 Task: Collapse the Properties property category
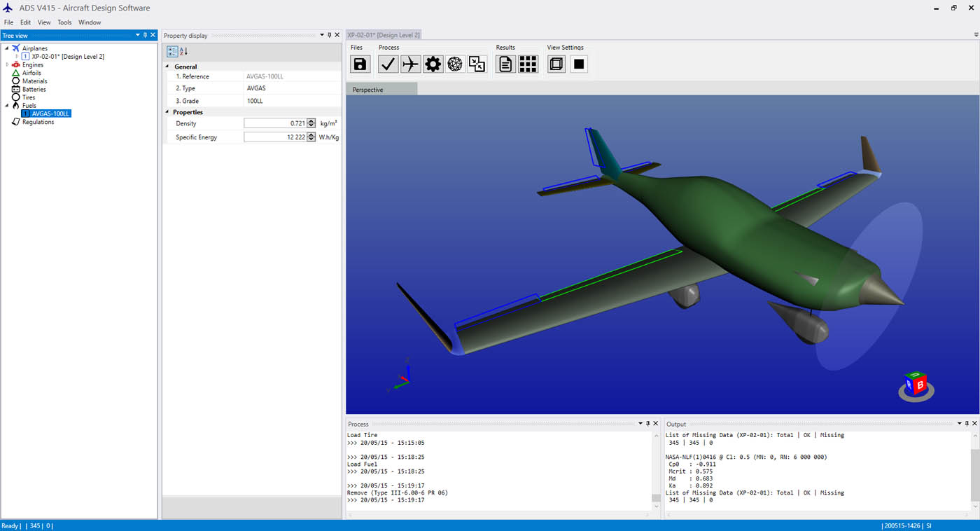pyautogui.click(x=167, y=112)
